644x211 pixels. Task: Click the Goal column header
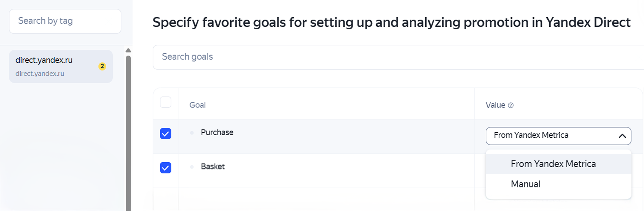point(198,105)
